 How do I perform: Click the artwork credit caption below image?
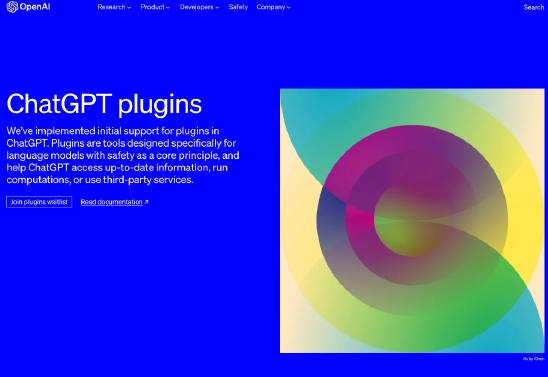[534, 359]
